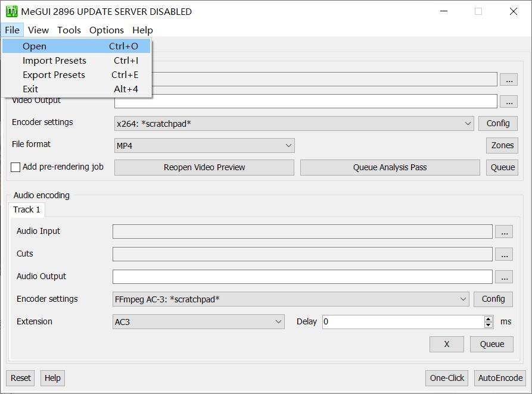The height and width of the screenshot is (394, 532).
Task: Expand video Encoder settings x264 dropdown
Action: tap(468, 123)
